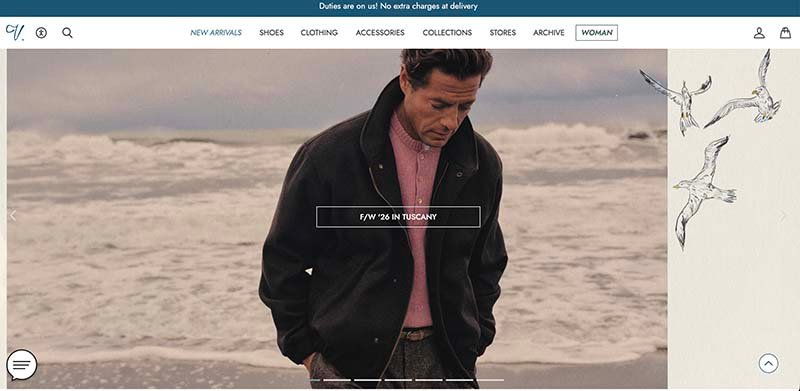Screen dimensions: 800x391
Task: Click the duties announcement banner
Action: point(398,7)
